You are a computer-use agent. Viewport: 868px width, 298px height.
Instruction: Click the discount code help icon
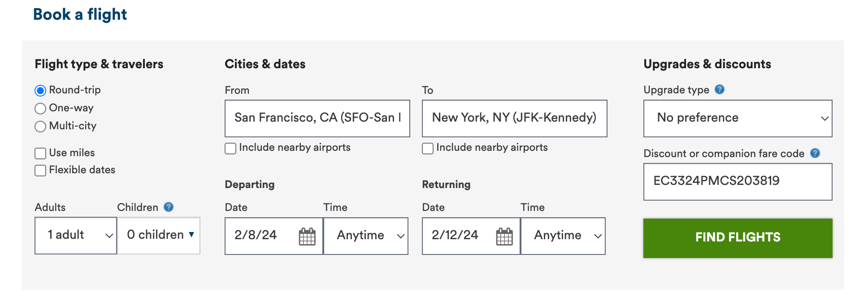coord(815,153)
